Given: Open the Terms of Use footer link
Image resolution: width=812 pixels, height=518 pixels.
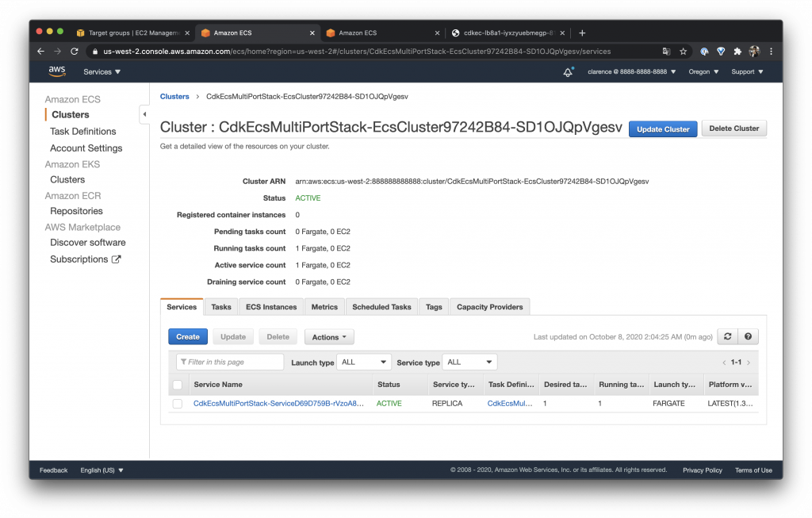Looking at the screenshot, I should pyautogui.click(x=753, y=470).
